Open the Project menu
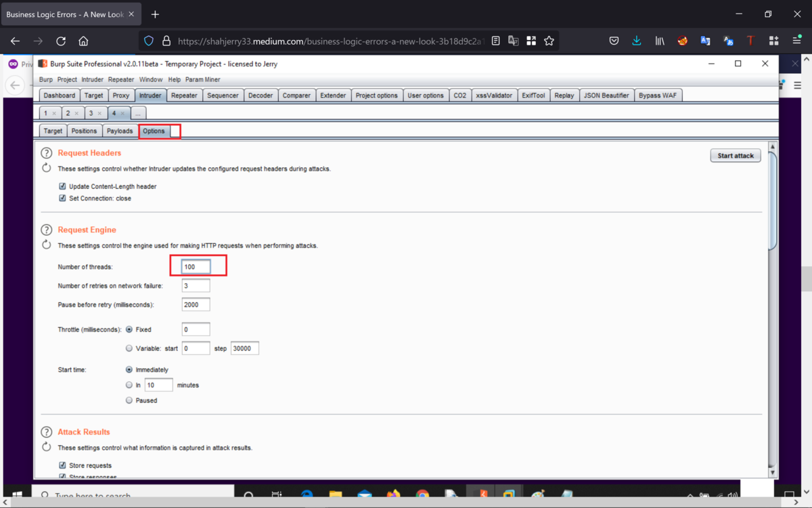The image size is (812, 508). click(x=67, y=80)
